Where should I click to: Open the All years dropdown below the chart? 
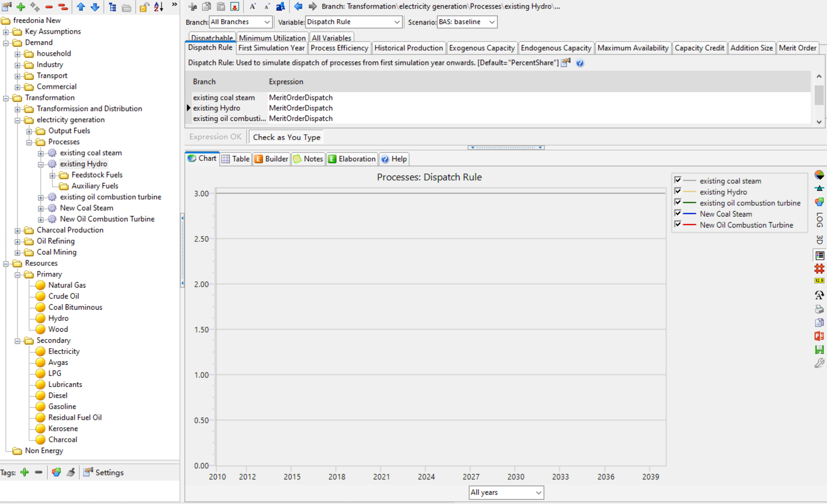[506, 493]
